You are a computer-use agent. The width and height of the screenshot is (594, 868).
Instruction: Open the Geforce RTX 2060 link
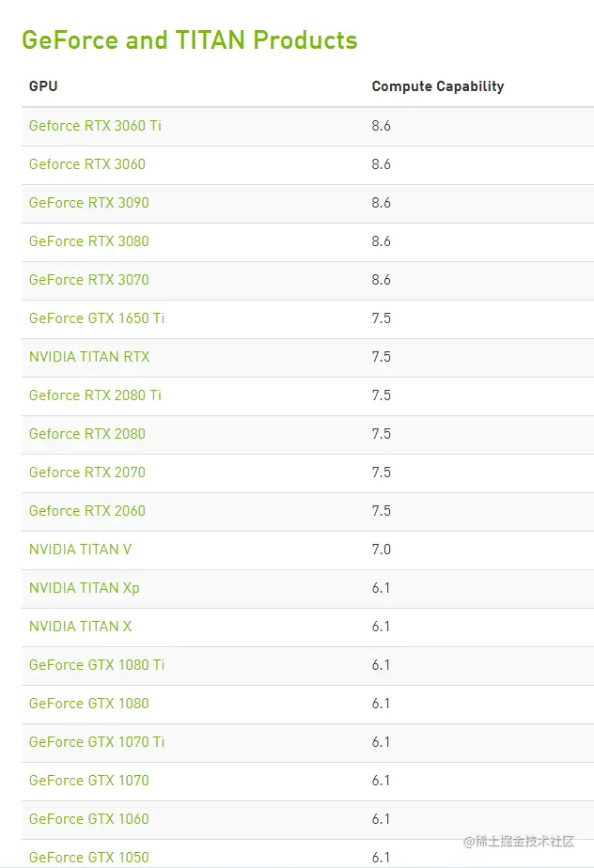[x=87, y=510]
